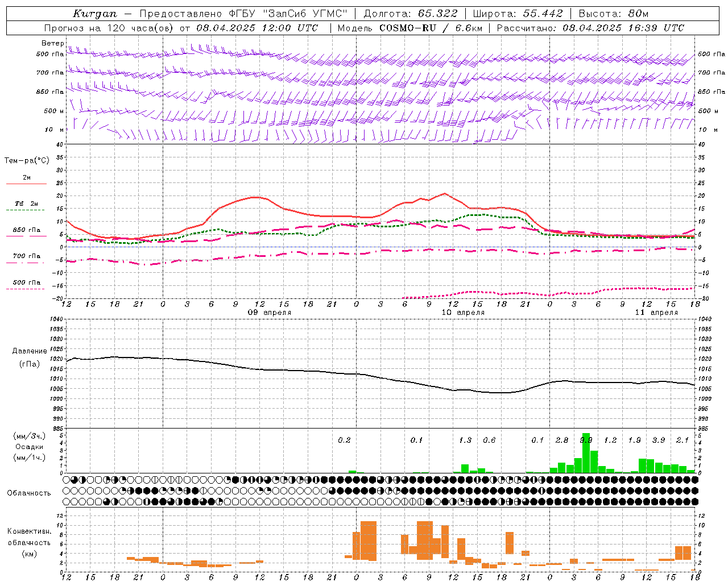Click the "Ветер" wind panel label
The image size is (728, 582).
(52, 43)
